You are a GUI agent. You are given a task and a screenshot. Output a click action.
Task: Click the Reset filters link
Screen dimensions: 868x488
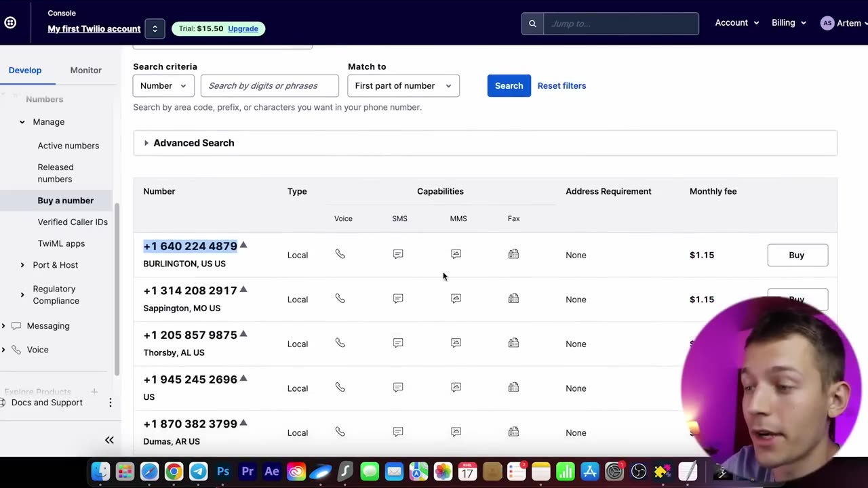pos(561,85)
